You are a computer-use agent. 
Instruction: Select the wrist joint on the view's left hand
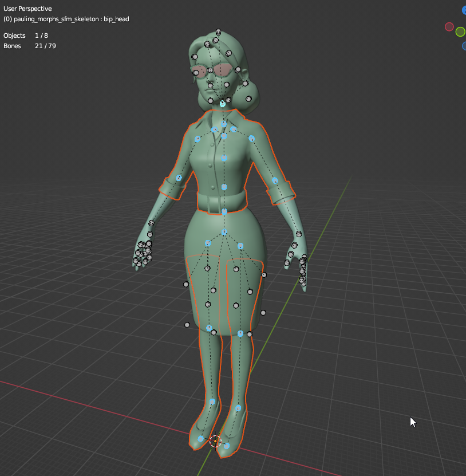151,223
